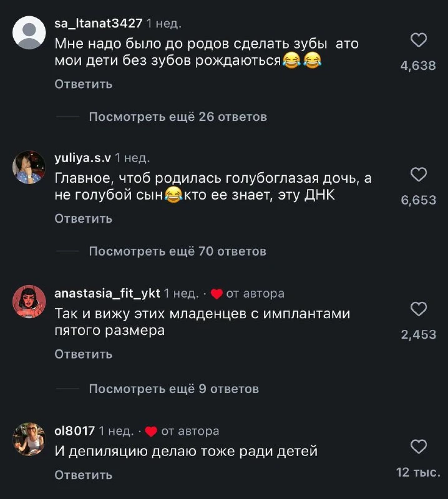Like sa_ltanat3427's comment with the heart
Viewport: 448px width, 499px height.
(x=419, y=41)
